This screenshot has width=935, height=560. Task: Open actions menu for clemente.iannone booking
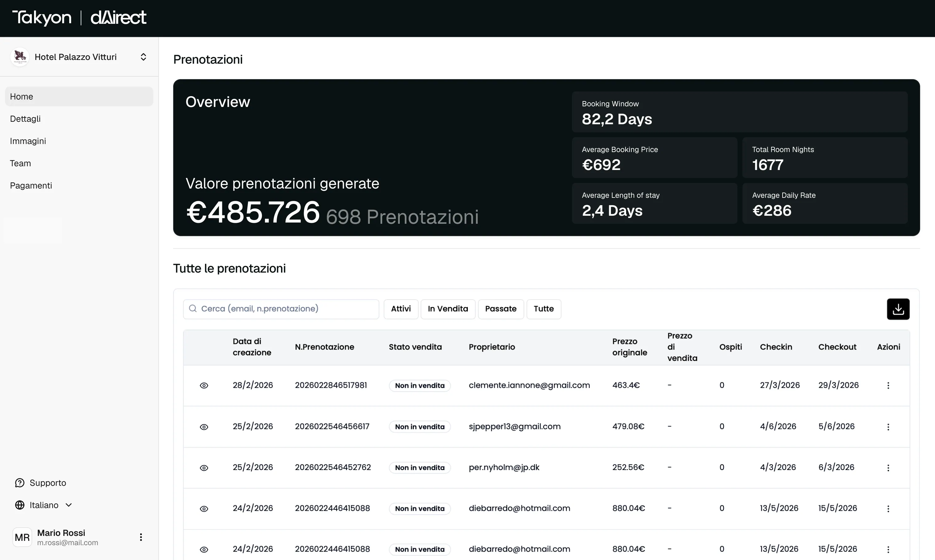point(888,385)
